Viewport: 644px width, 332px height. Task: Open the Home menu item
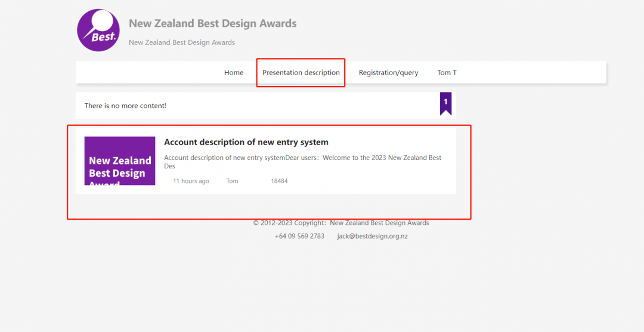[x=234, y=72]
